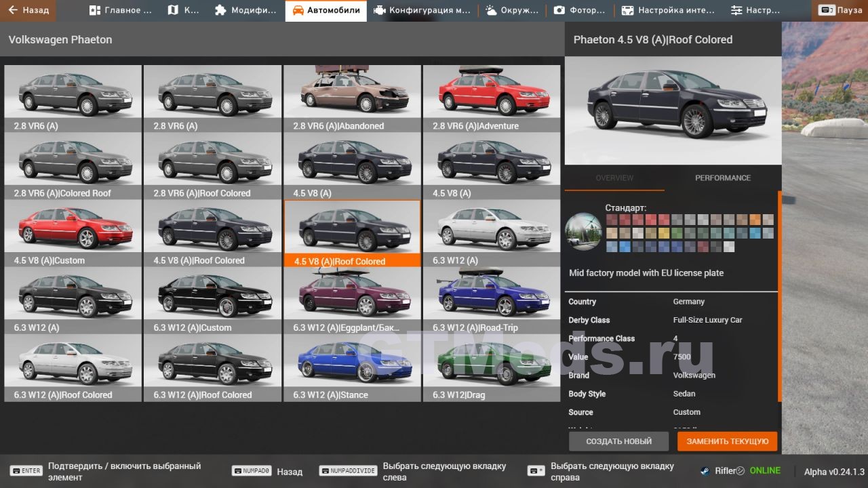The width and height of the screenshot is (868, 488).
Task: Switch to the PERFORMANCE tab
Action: coord(723,178)
